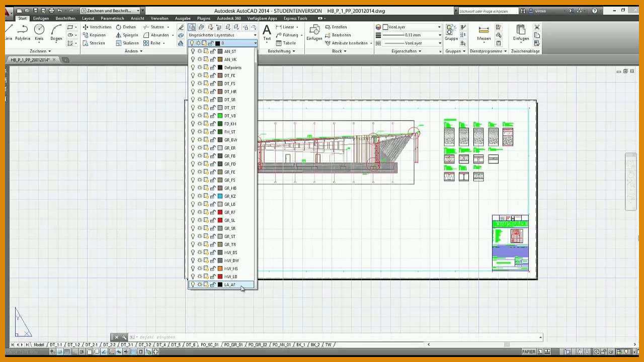The width and height of the screenshot is (644, 362).
Task: Select layer LA_AF in the list
Action: (221, 285)
